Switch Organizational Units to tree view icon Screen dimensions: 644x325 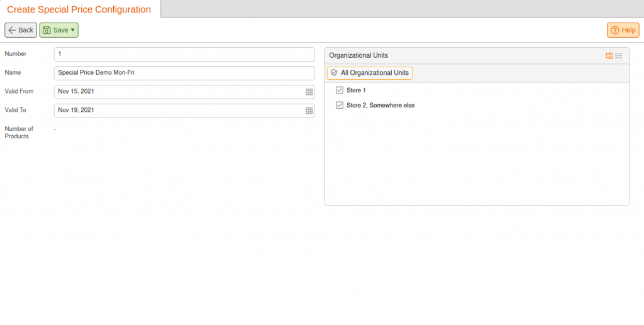pyautogui.click(x=609, y=56)
